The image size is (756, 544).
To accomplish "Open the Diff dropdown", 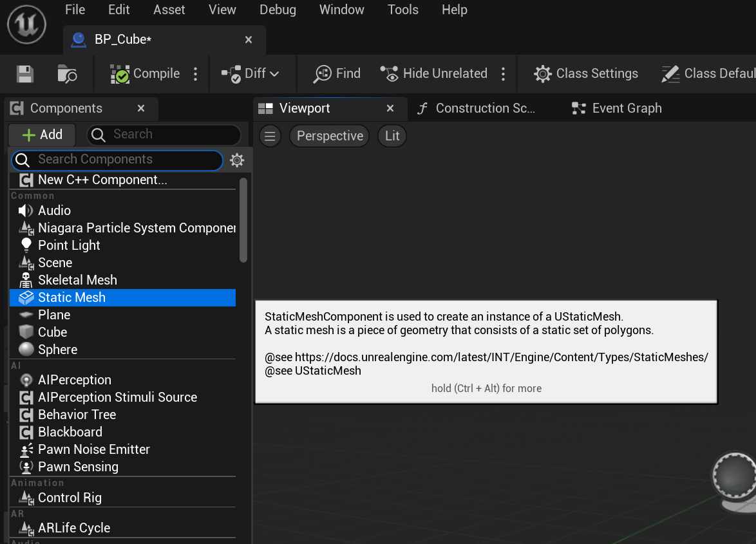I will point(250,74).
